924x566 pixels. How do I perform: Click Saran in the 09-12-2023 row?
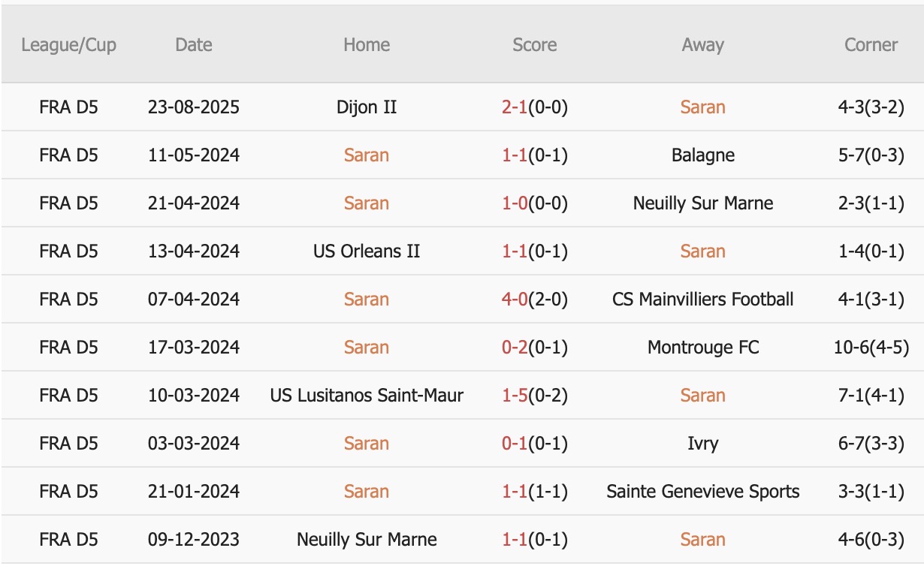click(702, 540)
